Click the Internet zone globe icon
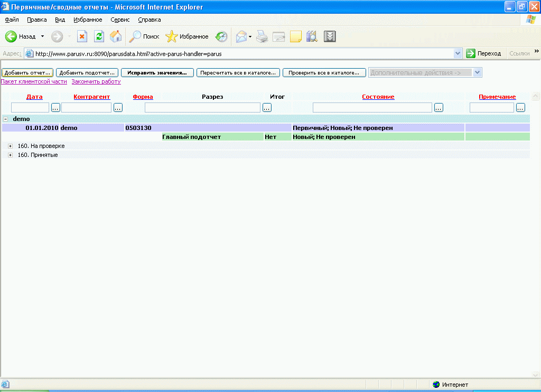The image size is (541, 392). [x=436, y=385]
